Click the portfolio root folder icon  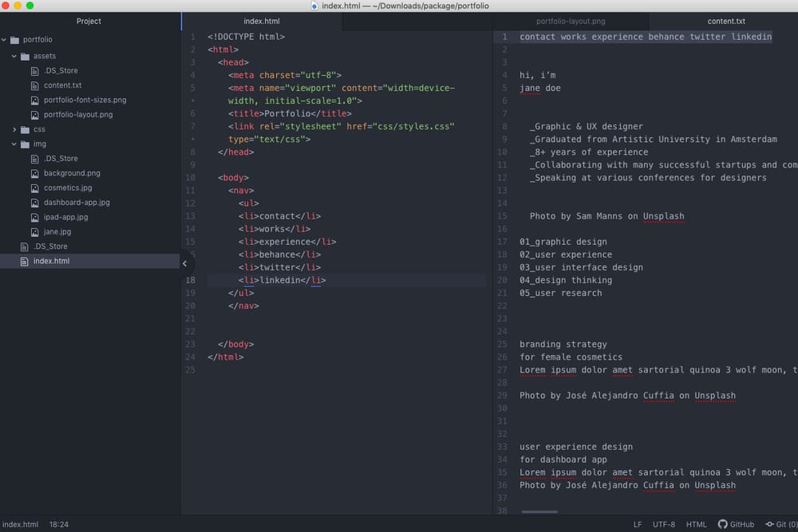tap(14, 40)
